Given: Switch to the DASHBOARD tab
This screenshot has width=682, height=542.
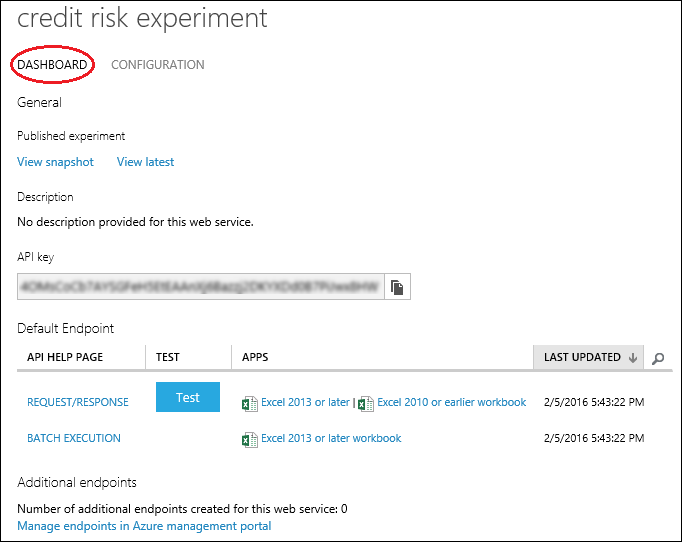Looking at the screenshot, I should click(52, 65).
